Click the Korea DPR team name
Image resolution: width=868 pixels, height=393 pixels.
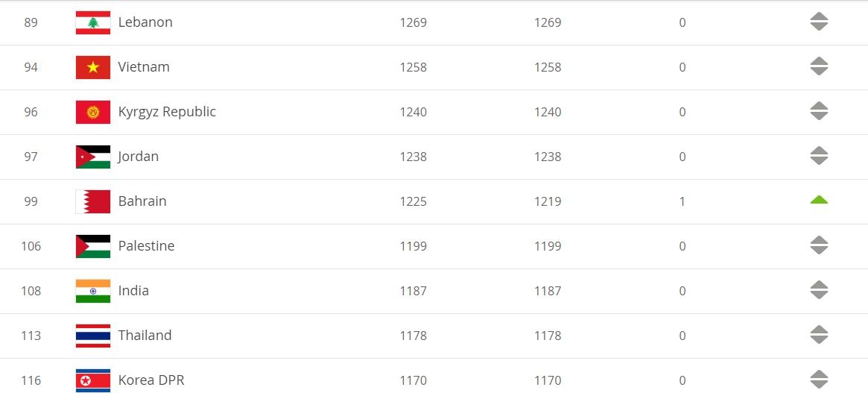(151, 380)
